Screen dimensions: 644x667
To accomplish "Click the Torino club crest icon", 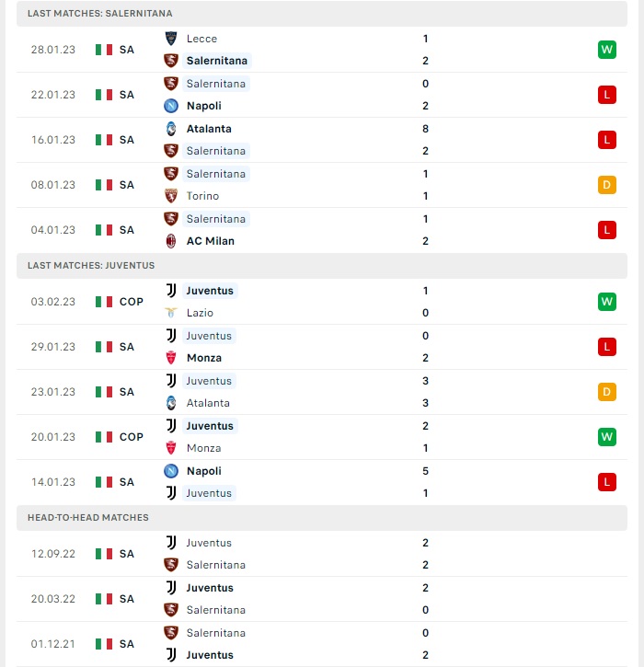I will [171, 196].
